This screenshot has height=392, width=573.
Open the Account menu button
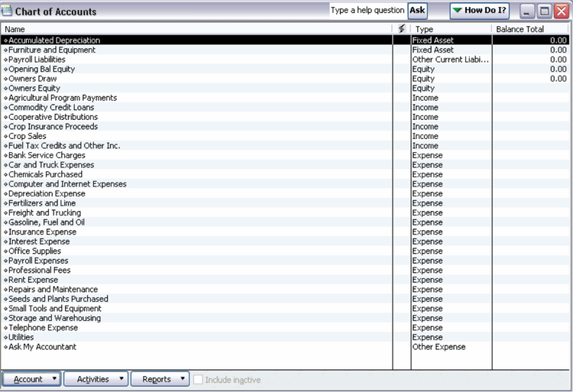tap(31, 379)
